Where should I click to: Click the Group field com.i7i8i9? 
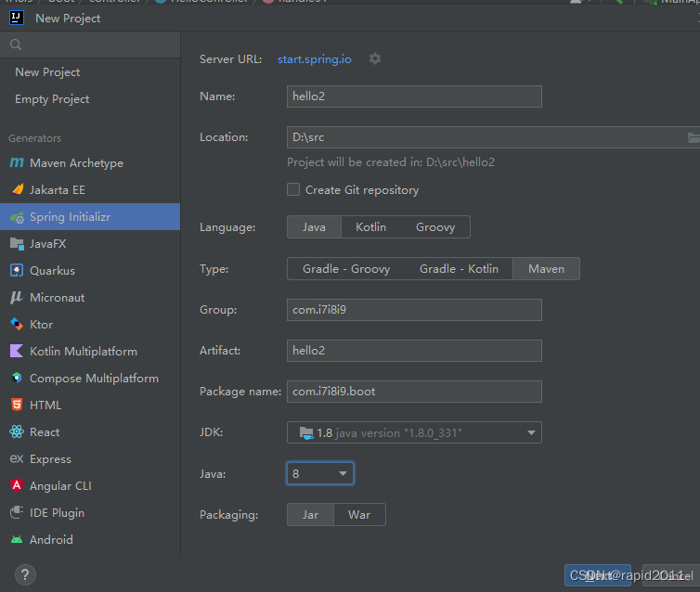tap(414, 310)
